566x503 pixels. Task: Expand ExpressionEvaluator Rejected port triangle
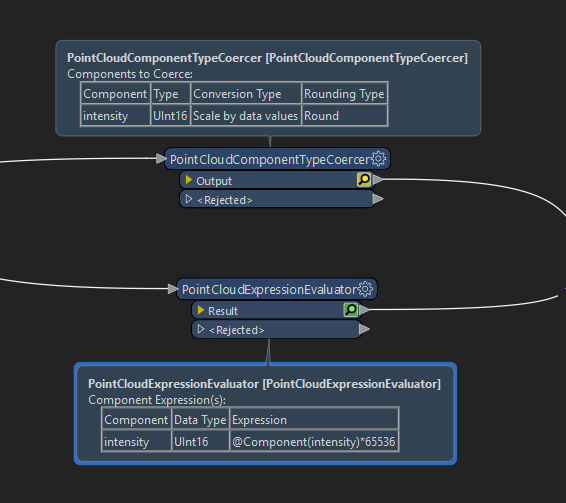click(201, 329)
